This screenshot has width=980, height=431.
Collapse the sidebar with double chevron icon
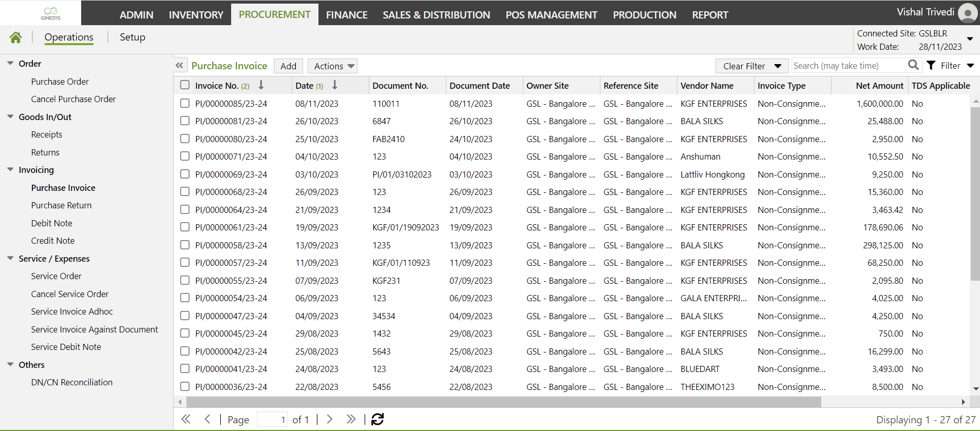click(x=179, y=66)
